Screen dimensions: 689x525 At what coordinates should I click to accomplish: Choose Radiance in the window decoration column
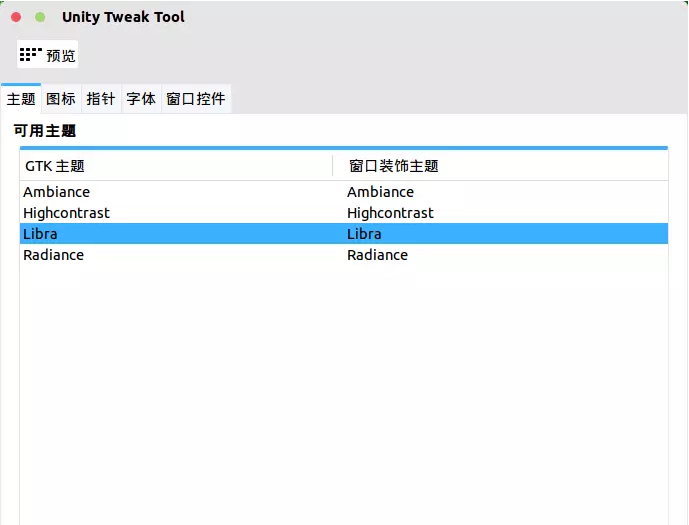[x=377, y=255]
